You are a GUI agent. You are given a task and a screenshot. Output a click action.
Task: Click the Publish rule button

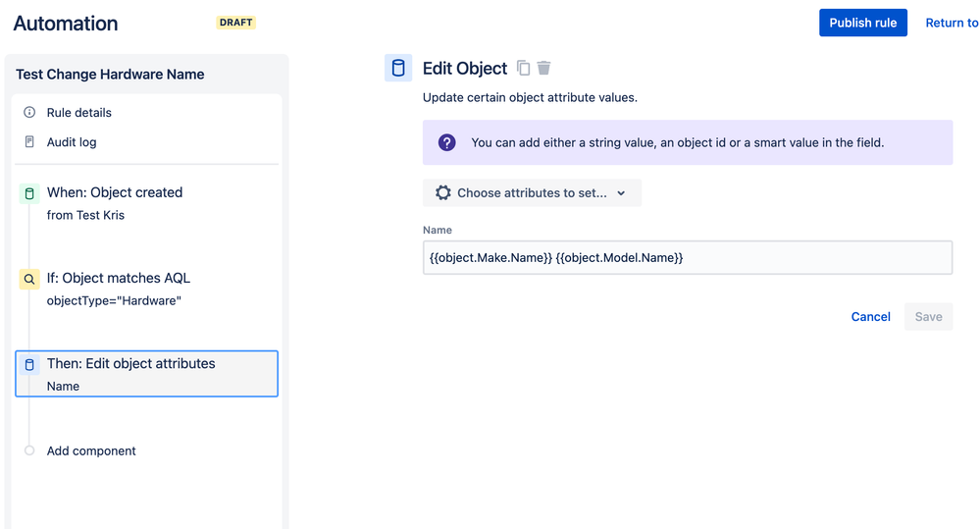(x=863, y=23)
